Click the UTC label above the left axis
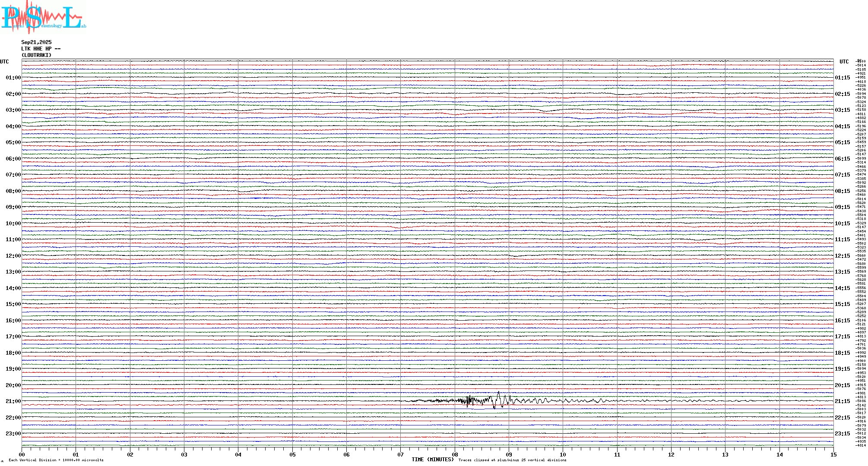Screen dimensions: 868x466 [4, 62]
